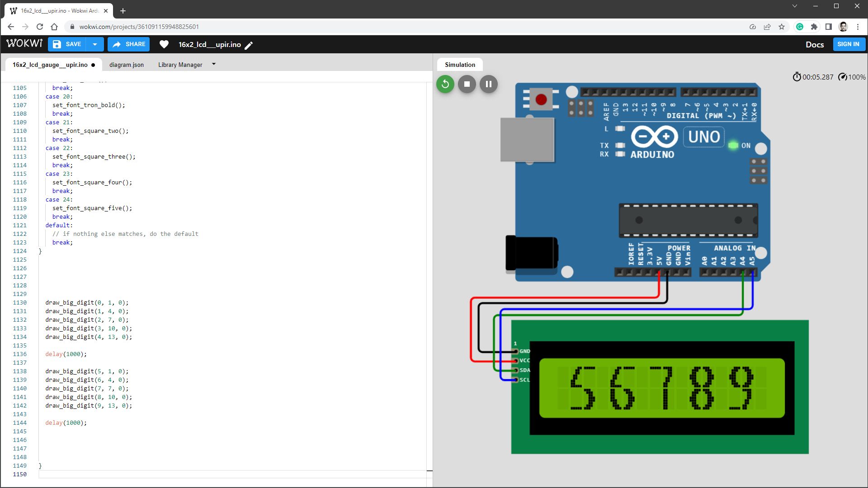The height and width of the screenshot is (488, 868).
Task: Click the share icon in the address bar
Action: (767, 27)
